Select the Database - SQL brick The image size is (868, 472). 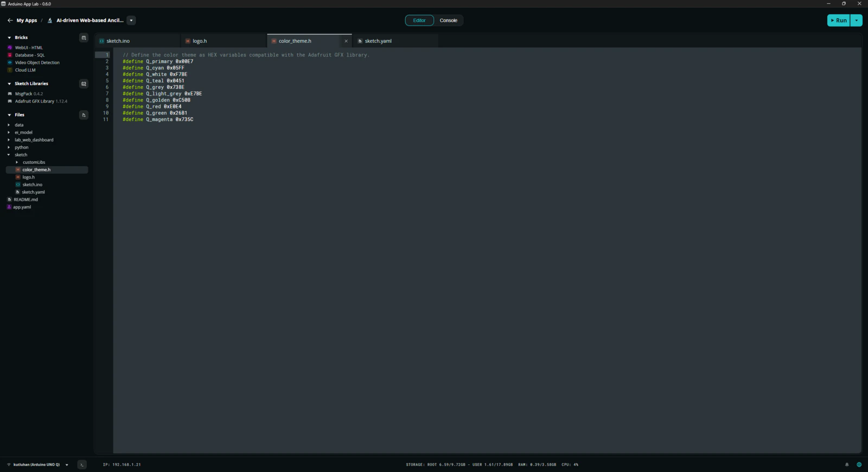[30, 55]
